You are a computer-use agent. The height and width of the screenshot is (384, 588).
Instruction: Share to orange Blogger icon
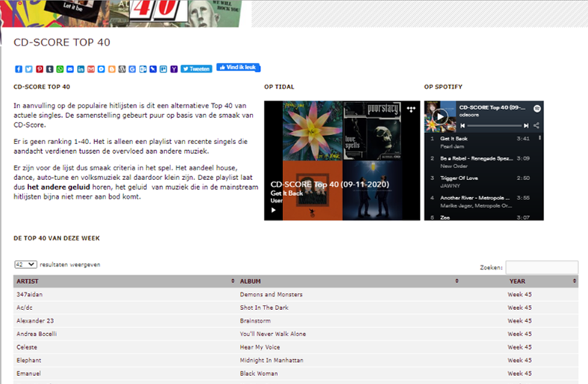[x=112, y=69]
